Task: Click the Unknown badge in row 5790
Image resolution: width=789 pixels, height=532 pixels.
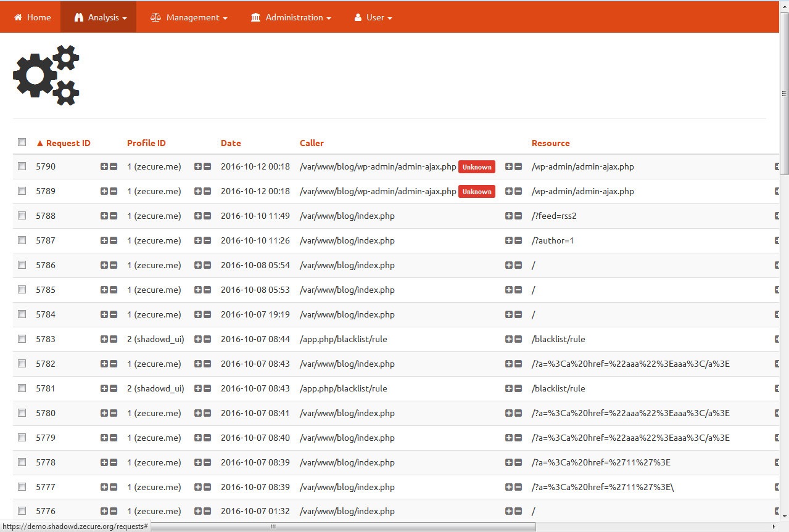Action: pos(477,167)
